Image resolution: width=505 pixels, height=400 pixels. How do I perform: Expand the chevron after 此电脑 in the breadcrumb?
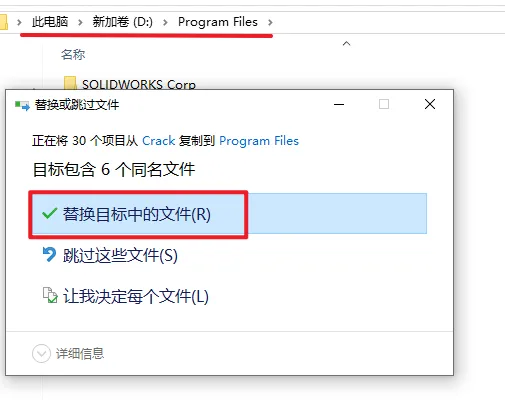coord(80,22)
